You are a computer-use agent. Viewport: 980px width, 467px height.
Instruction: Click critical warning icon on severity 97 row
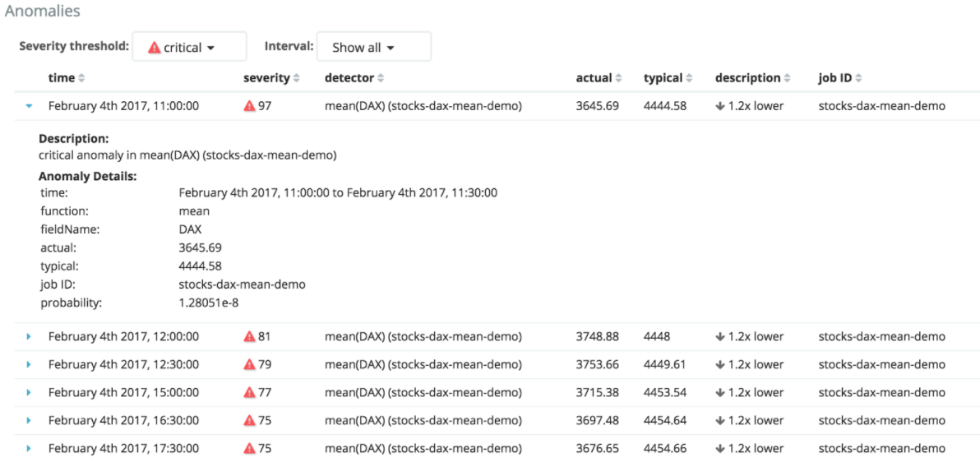coord(249,106)
